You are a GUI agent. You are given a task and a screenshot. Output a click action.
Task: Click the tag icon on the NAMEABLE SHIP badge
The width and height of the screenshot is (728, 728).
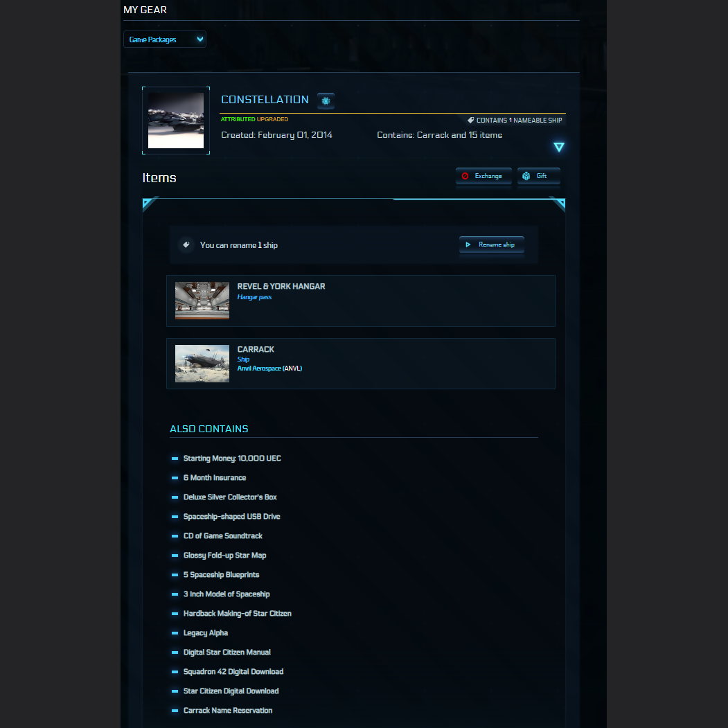coord(472,120)
